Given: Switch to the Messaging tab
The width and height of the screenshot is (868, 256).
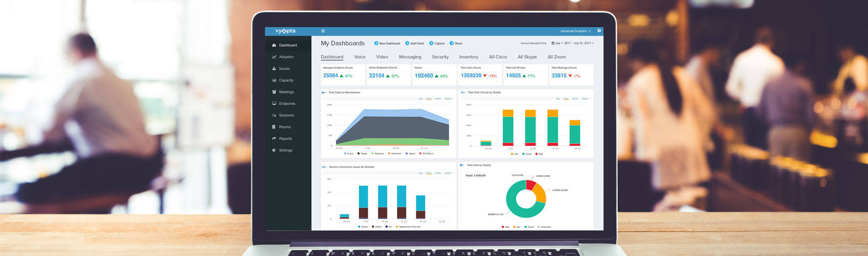Looking at the screenshot, I should click(410, 57).
